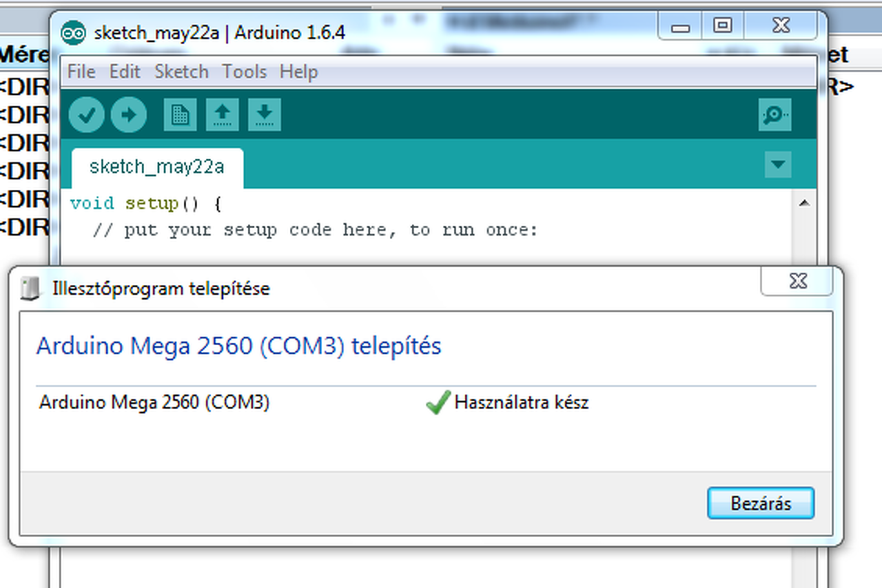Open the Serial Monitor magnifier icon
Image resolution: width=882 pixels, height=588 pixels.
pyautogui.click(x=775, y=115)
